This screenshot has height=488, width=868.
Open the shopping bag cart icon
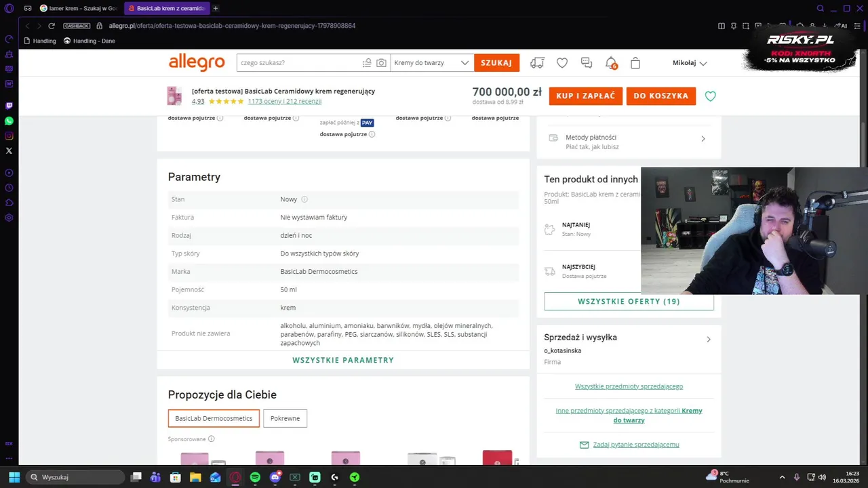click(x=635, y=63)
